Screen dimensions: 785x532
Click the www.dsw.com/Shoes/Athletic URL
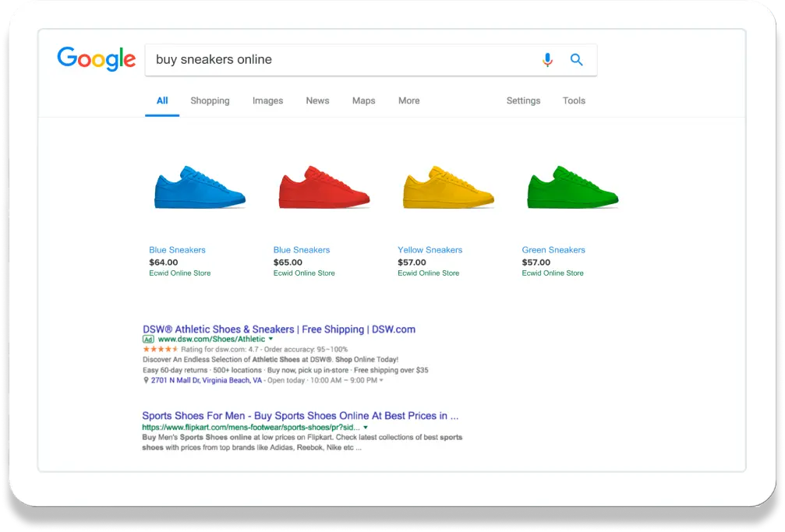tap(211, 340)
